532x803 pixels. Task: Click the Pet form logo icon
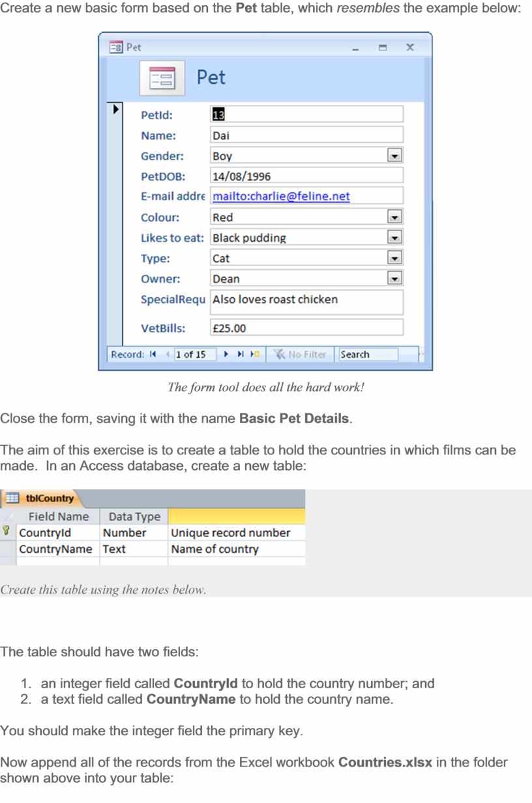pyautogui.click(x=162, y=78)
